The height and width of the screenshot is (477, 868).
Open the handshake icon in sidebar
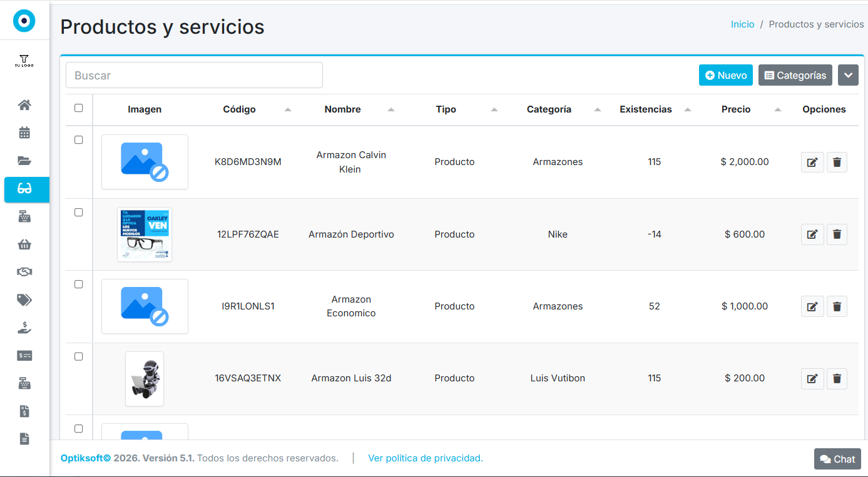[24, 272]
